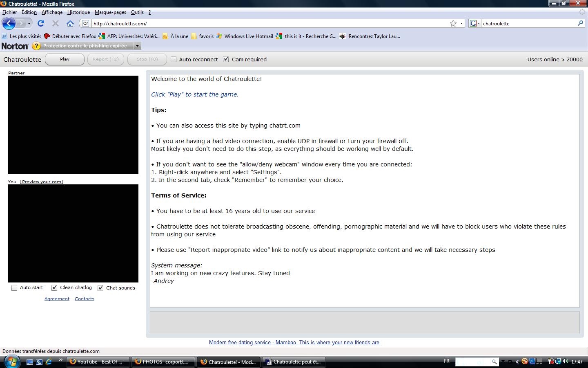Enable the Auto start checkbox
This screenshot has height=368, width=588.
[x=14, y=288]
